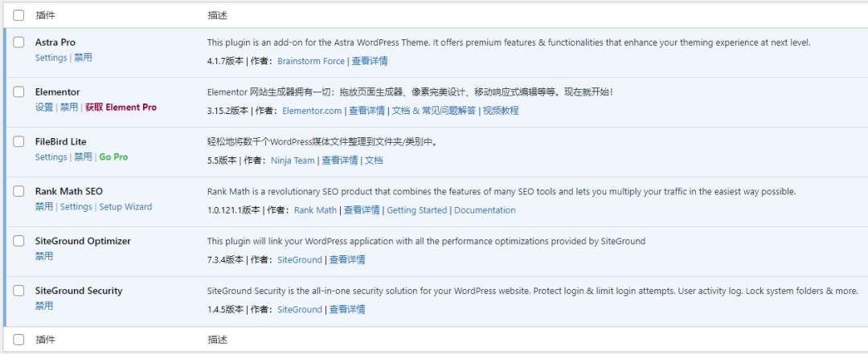Viewport: 868px width, 354px height.
Task: Open Astra Pro Settings link
Action: [x=51, y=58]
